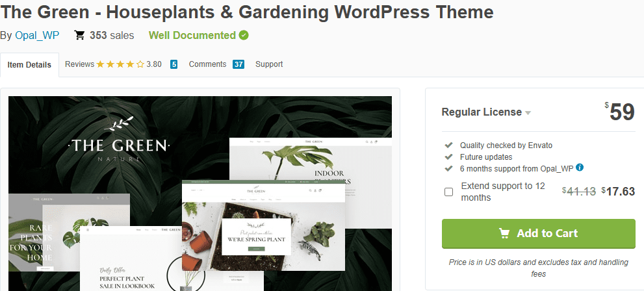Open the Opal_WP author profile link
The image size is (644, 291).
(x=37, y=35)
